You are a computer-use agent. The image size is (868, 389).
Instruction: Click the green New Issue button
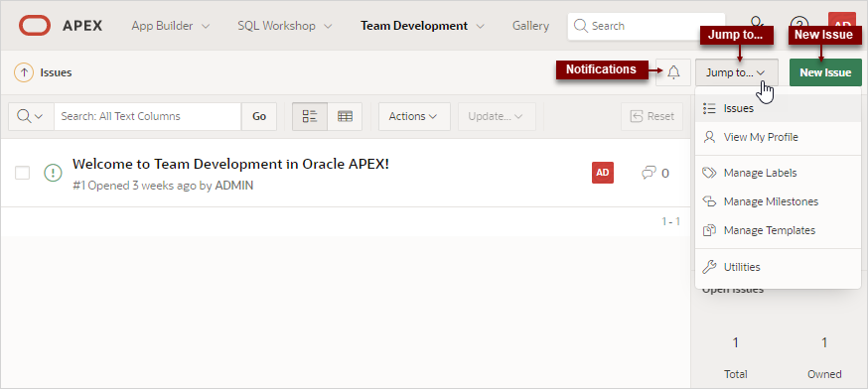(x=825, y=72)
